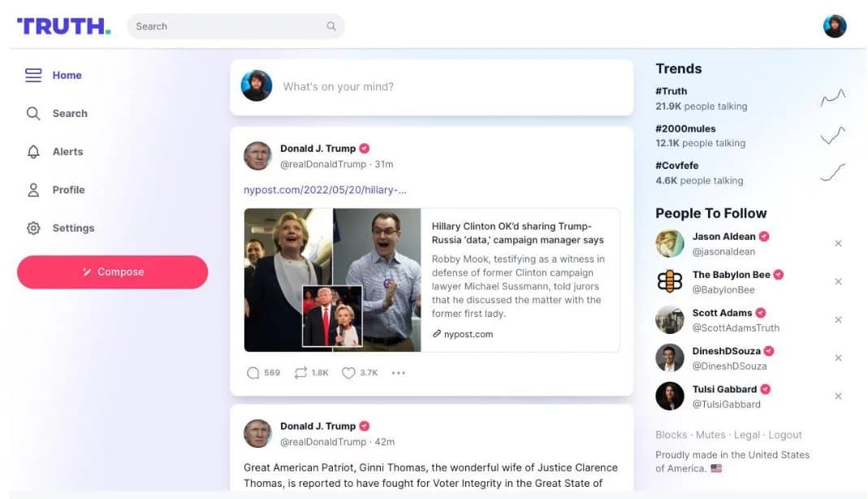Image resolution: width=868 pixels, height=499 pixels.
Task: Click the avatar beside the compose box
Action: pyautogui.click(x=257, y=86)
